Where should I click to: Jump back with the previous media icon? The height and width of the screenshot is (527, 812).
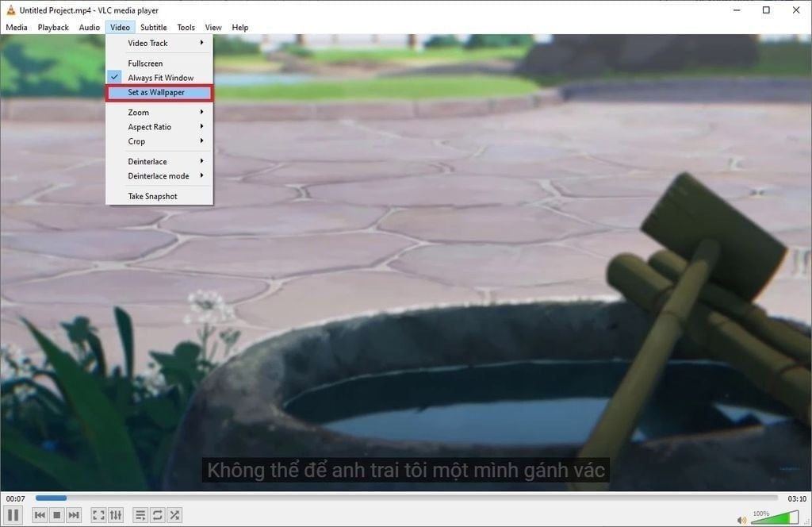click(40, 514)
